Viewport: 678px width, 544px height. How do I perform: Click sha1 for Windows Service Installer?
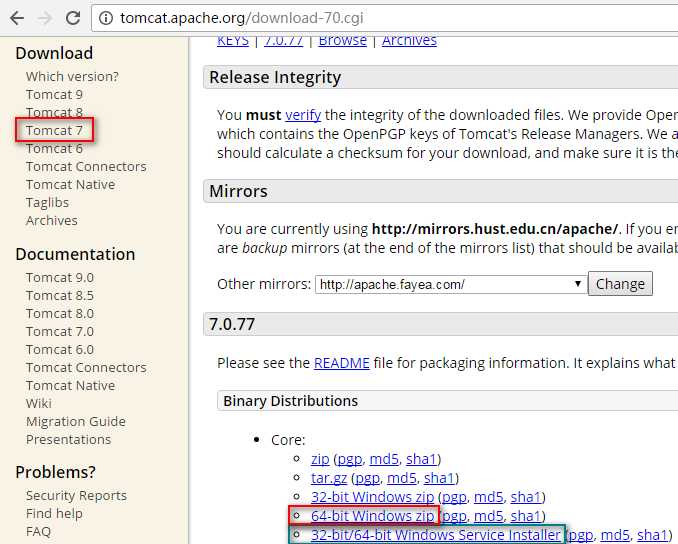(x=652, y=535)
